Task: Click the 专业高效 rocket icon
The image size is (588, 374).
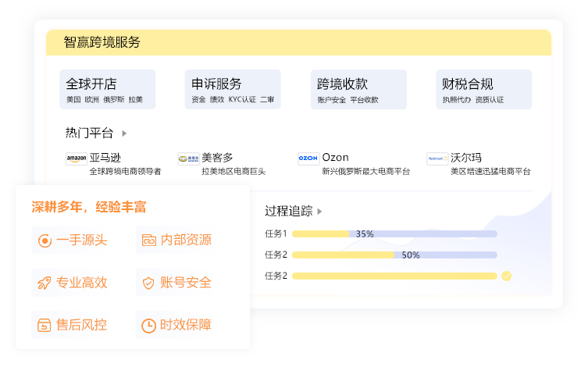Action: tap(45, 283)
